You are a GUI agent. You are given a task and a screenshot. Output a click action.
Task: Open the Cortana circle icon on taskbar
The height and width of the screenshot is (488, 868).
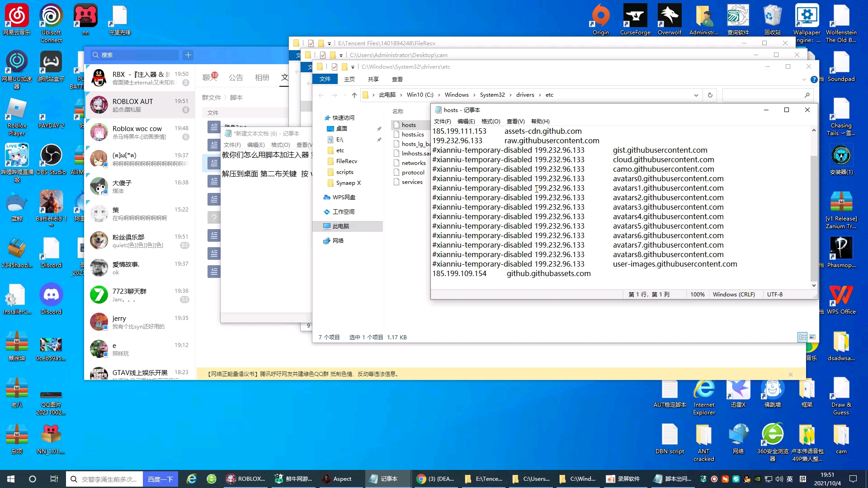[33, 479]
